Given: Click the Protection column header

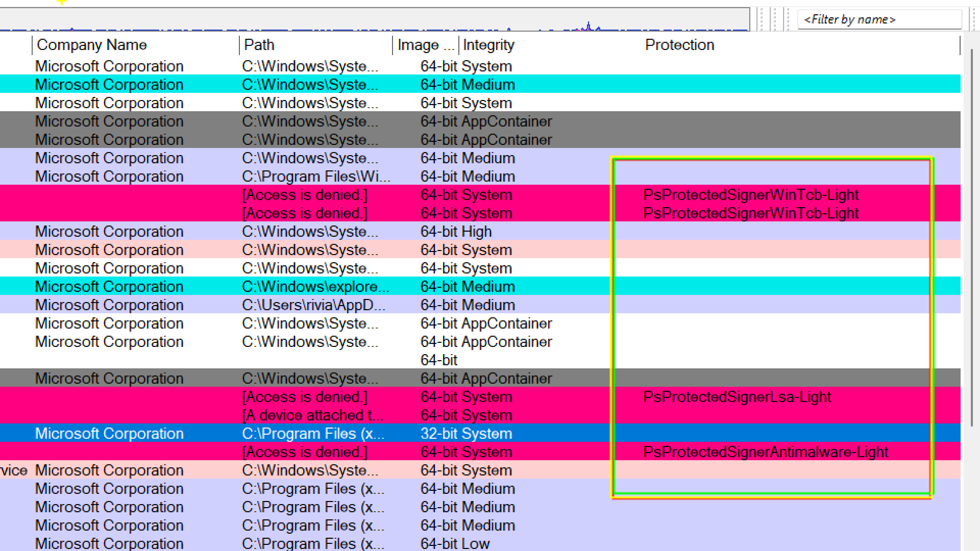Looking at the screenshot, I should [679, 45].
